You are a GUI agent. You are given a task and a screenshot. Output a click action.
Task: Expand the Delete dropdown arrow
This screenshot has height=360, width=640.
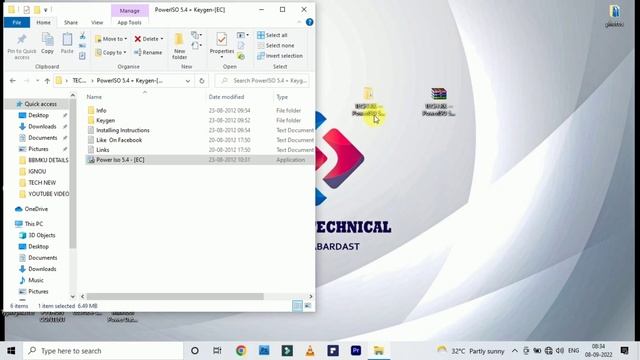coord(162,39)
